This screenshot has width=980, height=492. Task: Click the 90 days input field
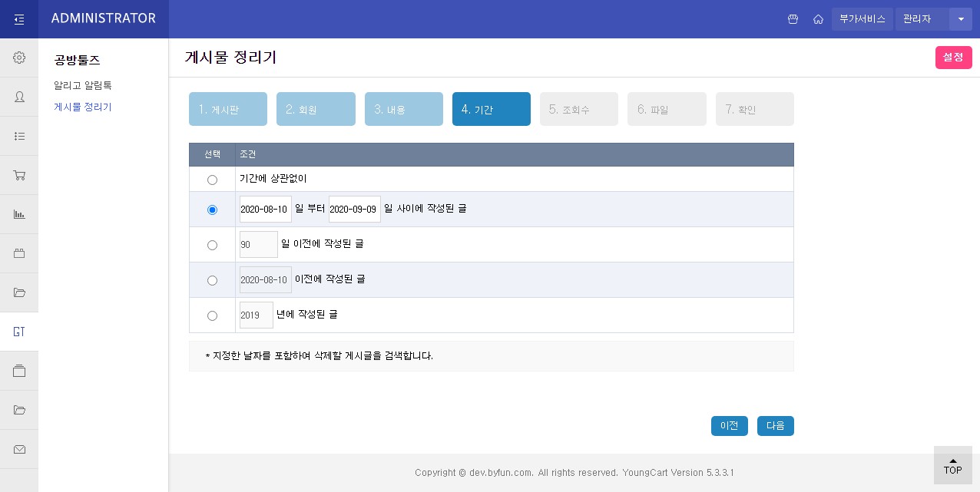258,244
